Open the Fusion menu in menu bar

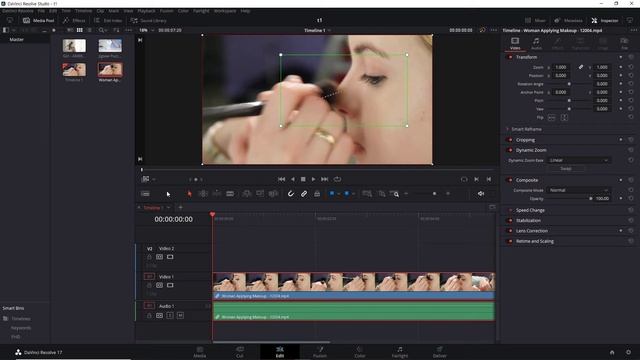point(166,11)
